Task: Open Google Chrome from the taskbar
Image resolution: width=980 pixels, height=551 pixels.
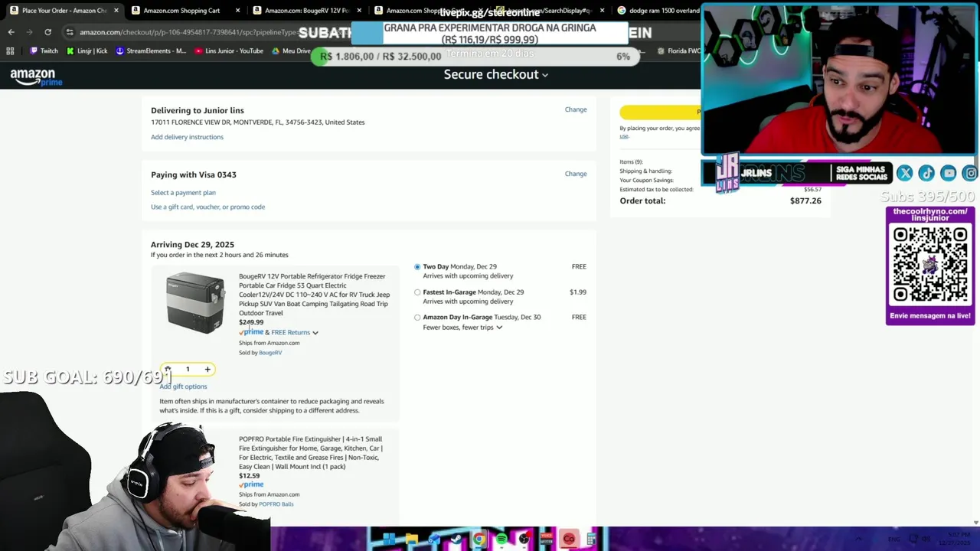Action: pyautogui.click(x=479, y=540)
